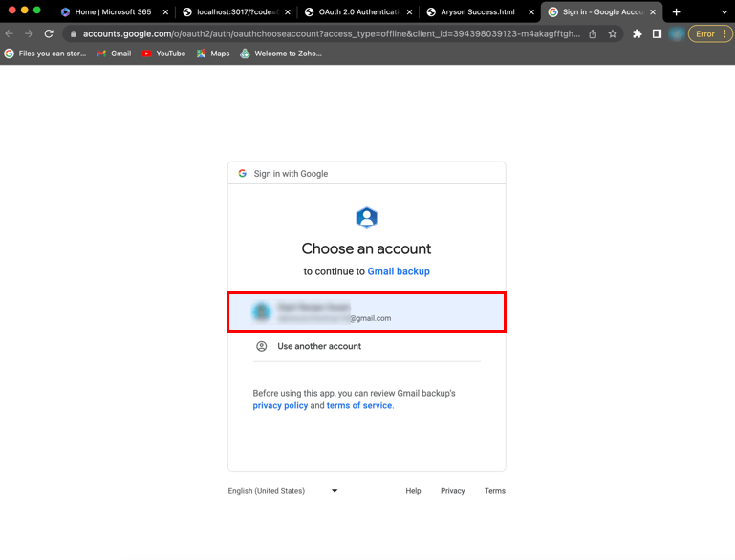The image size is (735, 560).
Task: Share this page icon
Action: coord(593,33)
